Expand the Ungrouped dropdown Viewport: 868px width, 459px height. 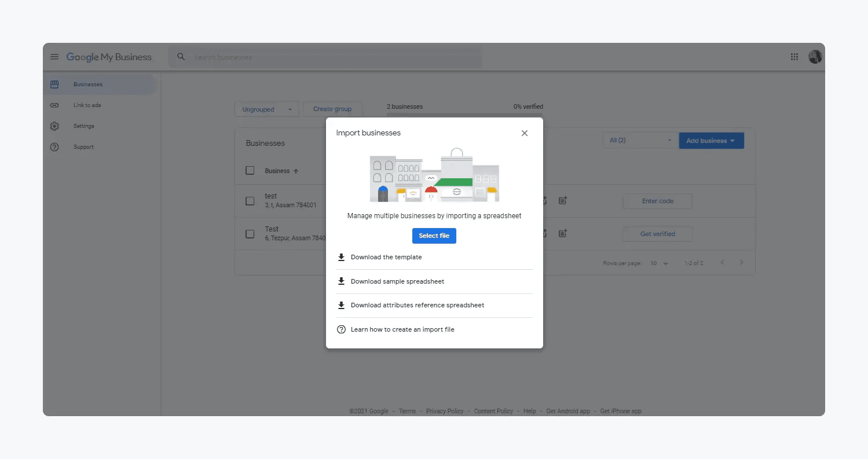click(x=266, y=109)
